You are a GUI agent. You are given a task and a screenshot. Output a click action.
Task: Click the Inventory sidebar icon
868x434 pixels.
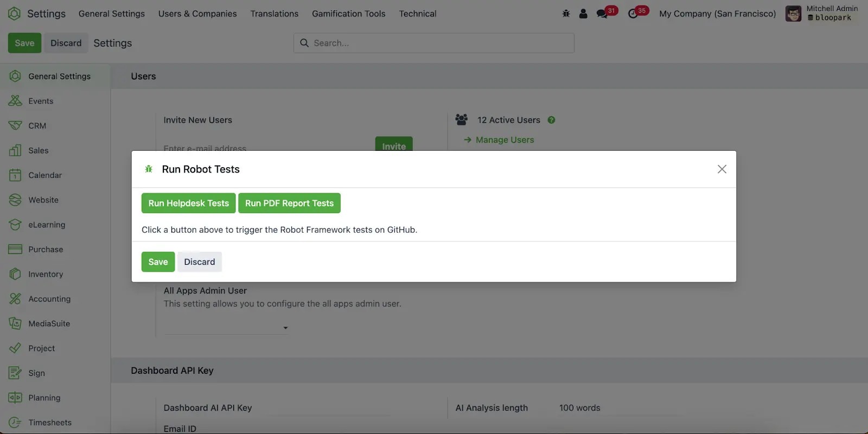[x=15, y=274]
